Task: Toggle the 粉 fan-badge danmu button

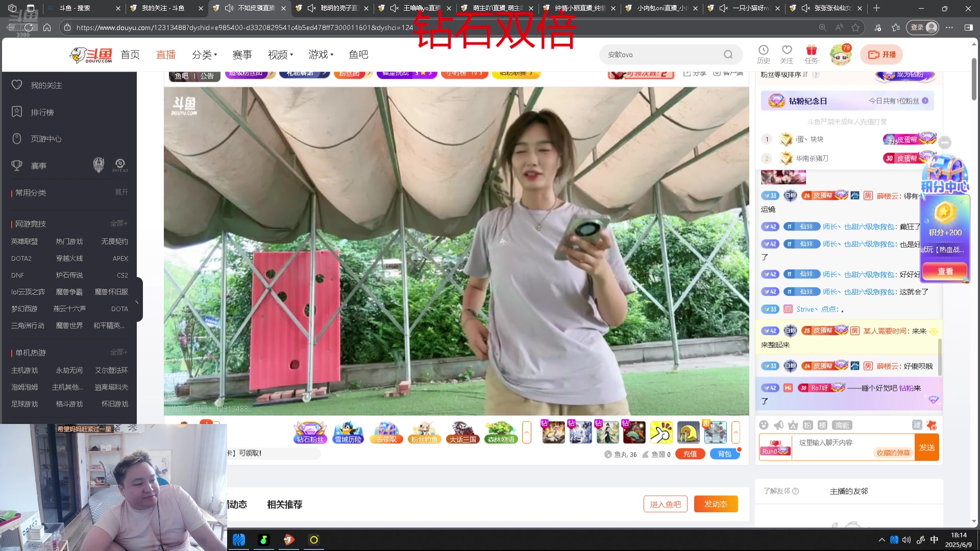Action: coord(807,425)
